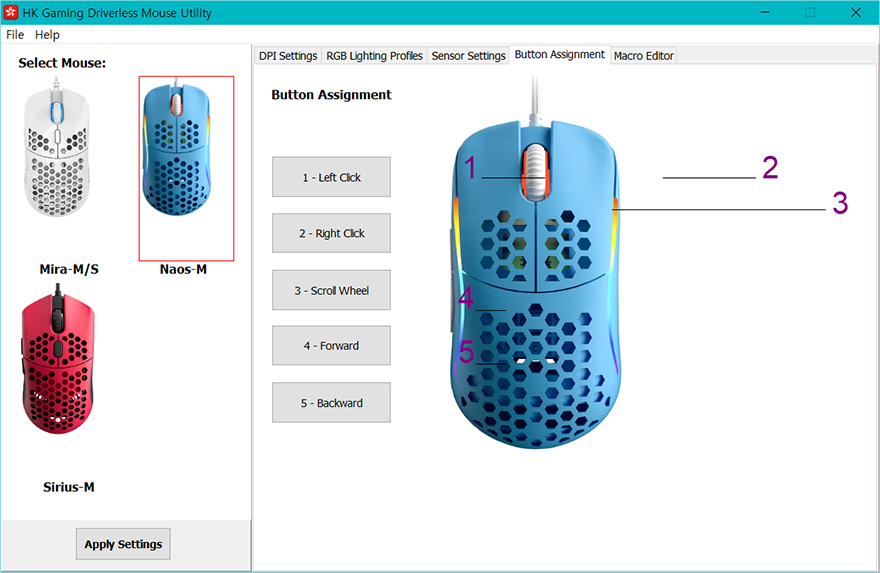Open the Help menu
The width and height of the screenshot is (880, 573).
pos(47,35)
